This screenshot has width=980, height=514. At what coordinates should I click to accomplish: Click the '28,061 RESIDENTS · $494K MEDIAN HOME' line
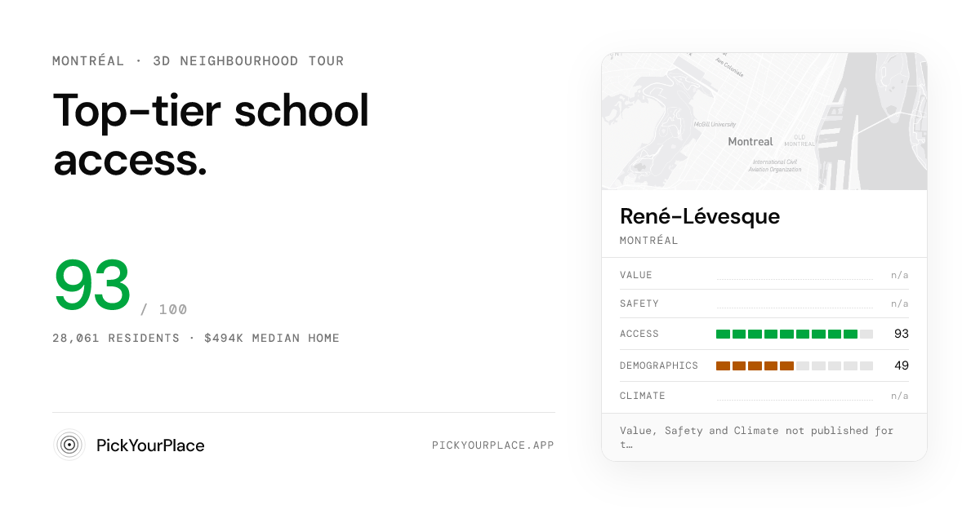click(x=196, y=338)
